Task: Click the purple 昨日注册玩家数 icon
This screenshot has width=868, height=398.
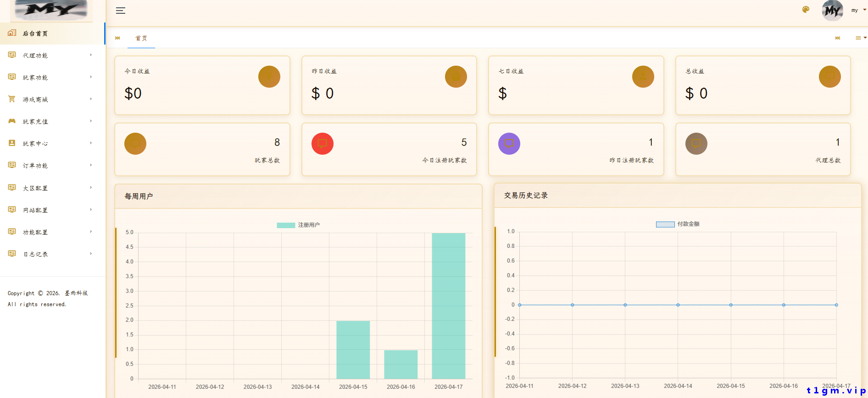Action: [509, 144]
